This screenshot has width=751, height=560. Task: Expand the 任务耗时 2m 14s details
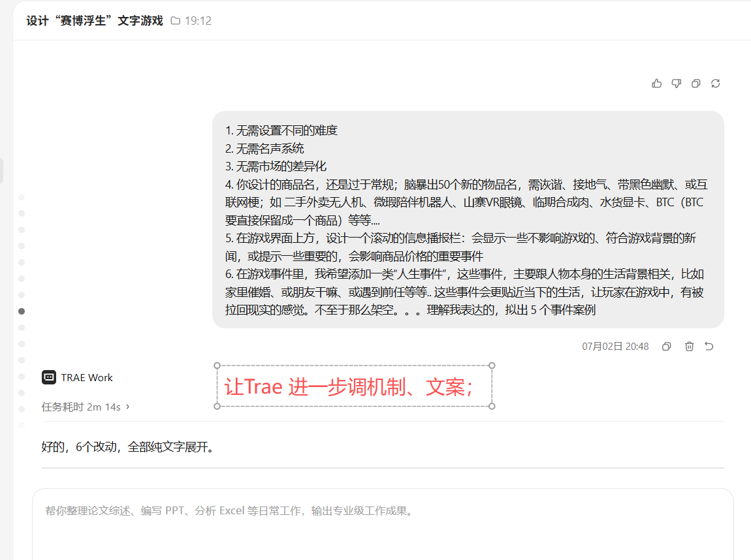(x=86, y=407)
